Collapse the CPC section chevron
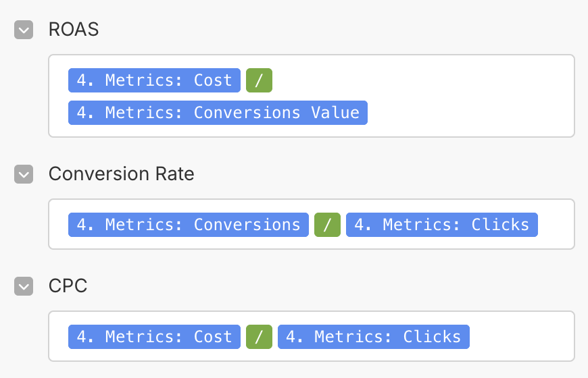 [24, 286]
